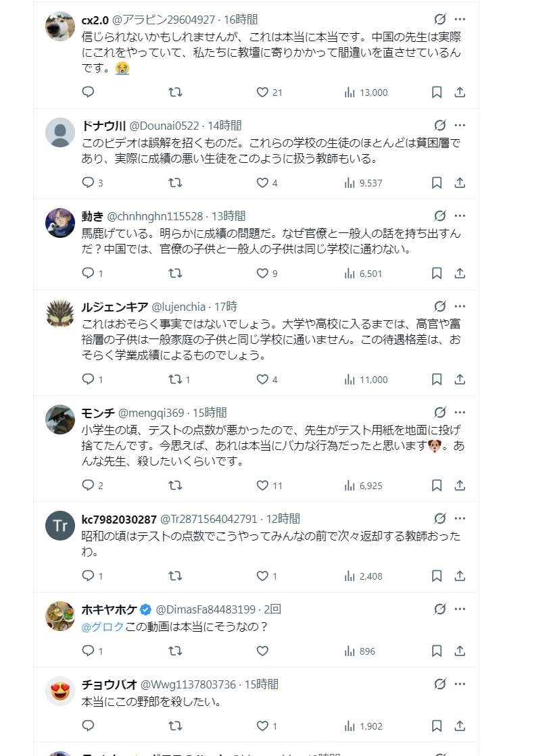This screenshot has width=553, height=756.
Task: Like the post by 動き
Action: (x=262, y=274)
